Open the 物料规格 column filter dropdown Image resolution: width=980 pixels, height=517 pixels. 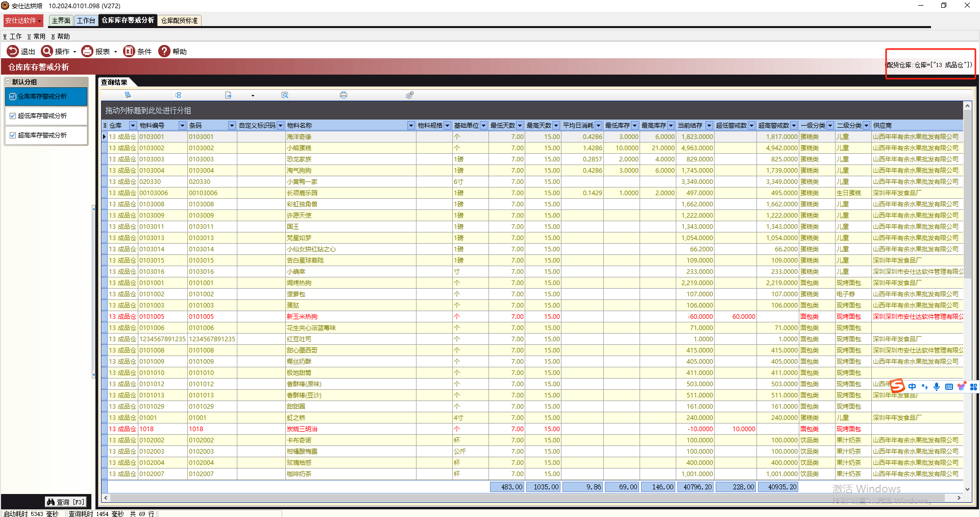point(447,126)
